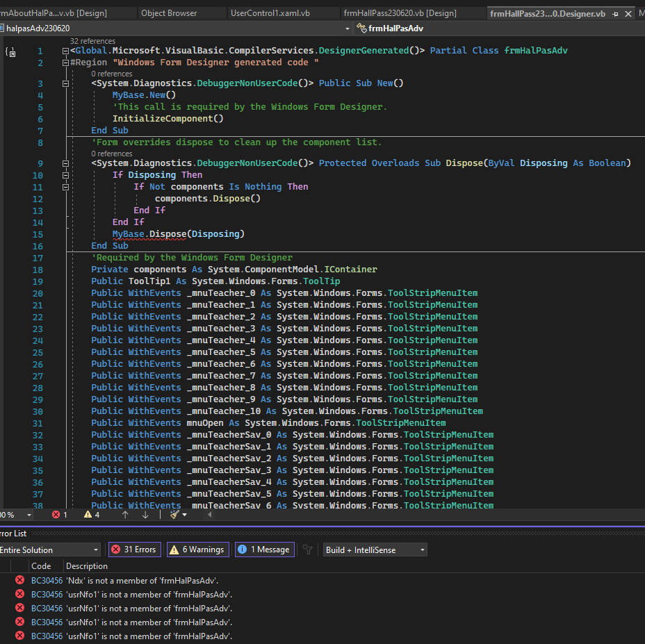Close the frmHallPass Designer.vb tab

(628, 14)
